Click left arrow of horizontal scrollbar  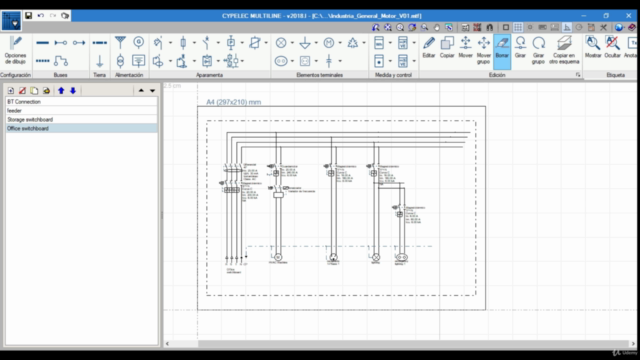click(167, 344)
